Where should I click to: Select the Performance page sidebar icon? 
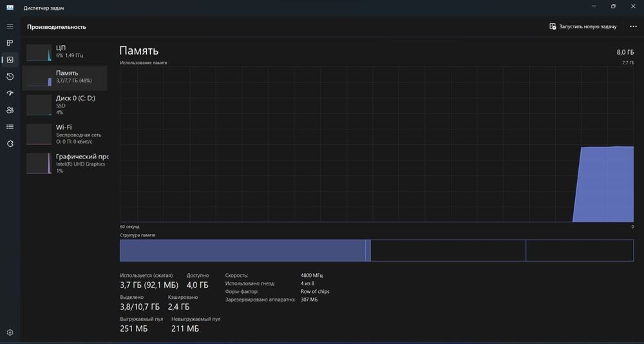coord(10,60)
